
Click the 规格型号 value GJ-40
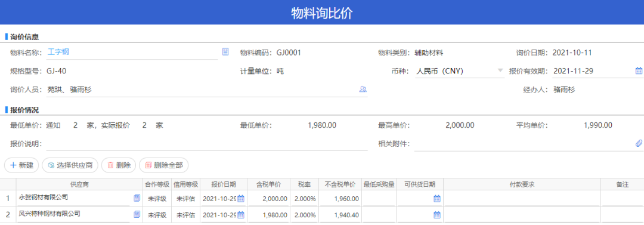click(56, 71)
